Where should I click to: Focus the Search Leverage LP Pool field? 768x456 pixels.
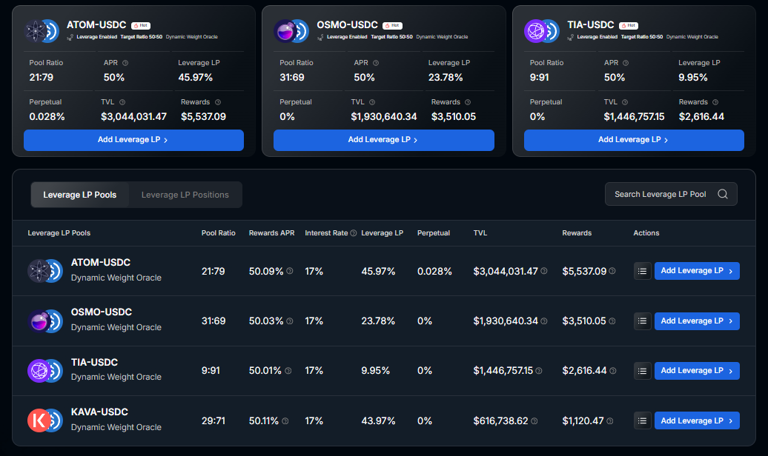pyautogui.click(x=671, y=194)
